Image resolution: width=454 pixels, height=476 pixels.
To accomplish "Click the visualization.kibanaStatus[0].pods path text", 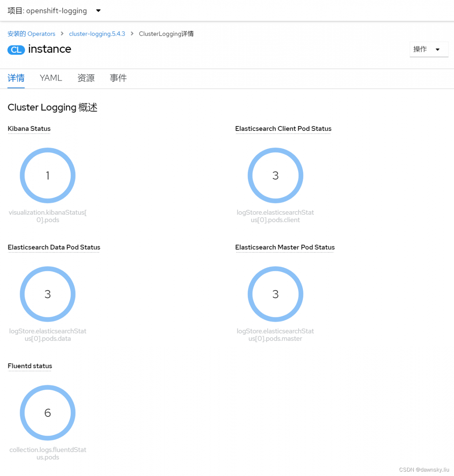I will point(48,216).
